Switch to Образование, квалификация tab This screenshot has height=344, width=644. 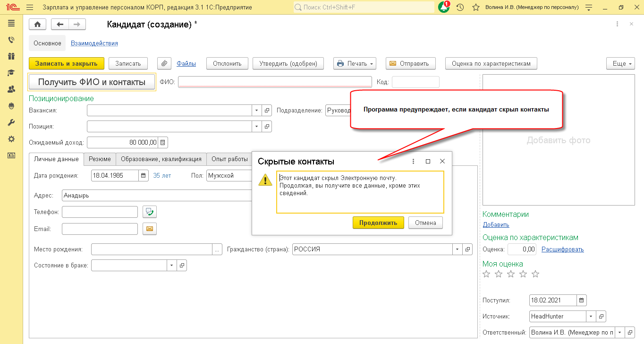(x=161, y=159)
